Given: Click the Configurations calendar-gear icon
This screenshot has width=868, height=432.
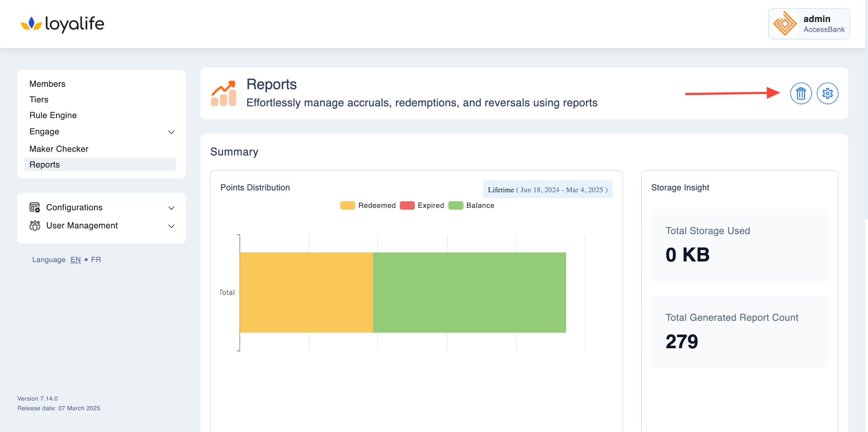Looking at the screenshot, I should (35, 207).
